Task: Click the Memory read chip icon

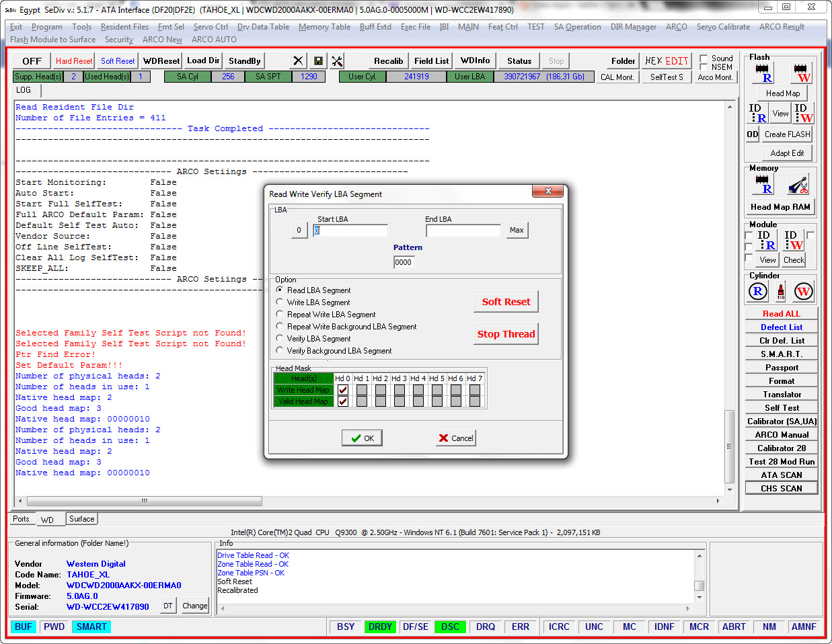Action: [763, 184]
